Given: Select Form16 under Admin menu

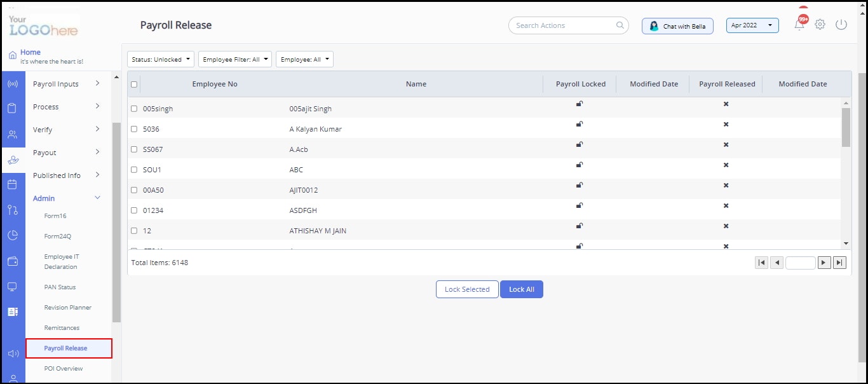Looking at the screenshot, I should 55,216.
